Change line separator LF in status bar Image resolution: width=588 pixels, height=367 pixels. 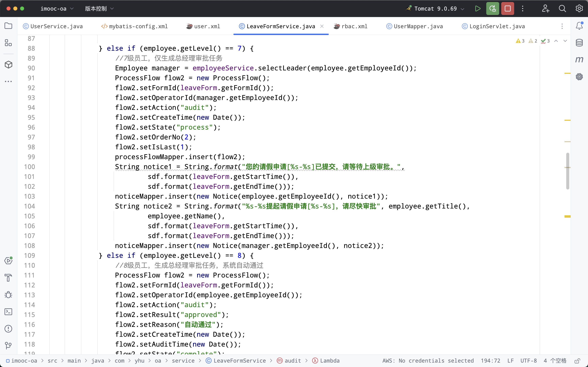pos(511,361)
